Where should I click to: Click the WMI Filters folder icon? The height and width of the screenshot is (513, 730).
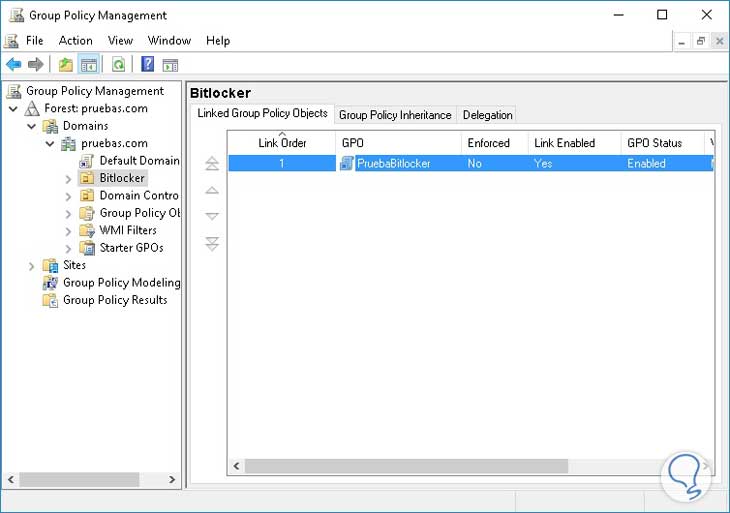pos(87,230)
